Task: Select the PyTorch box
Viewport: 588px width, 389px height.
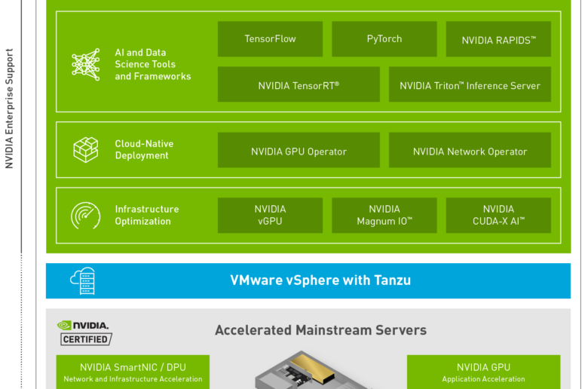Action: (384, 39)
